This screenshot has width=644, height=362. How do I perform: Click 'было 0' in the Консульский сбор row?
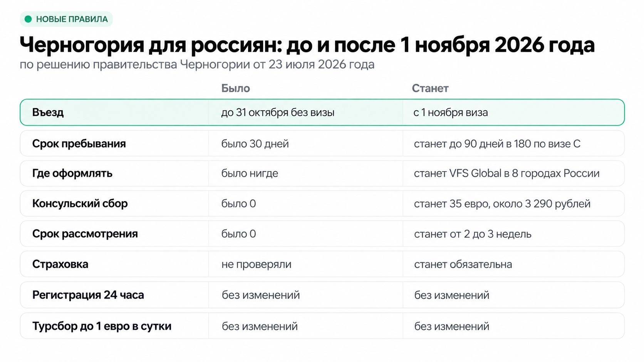(239, 204)
